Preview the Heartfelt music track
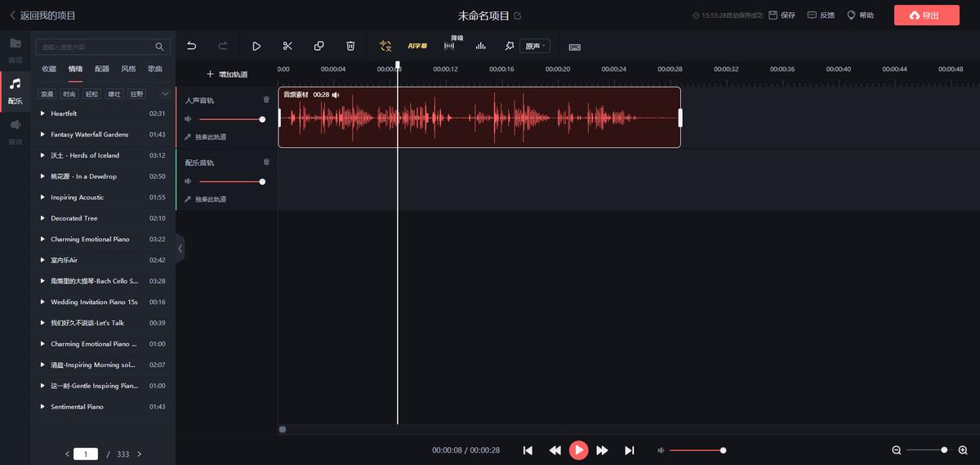The image size is (980, 465). pos(42,114)
